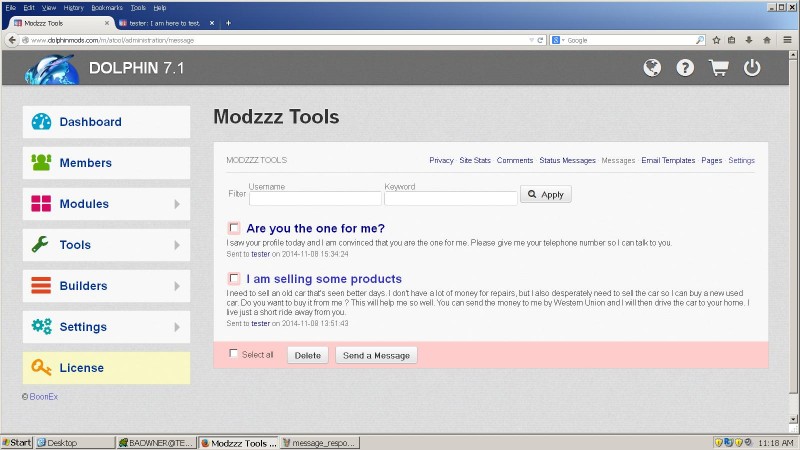The image size is (800, 450).
Task: Open the Pages link
Action: [x=711, y=160]
